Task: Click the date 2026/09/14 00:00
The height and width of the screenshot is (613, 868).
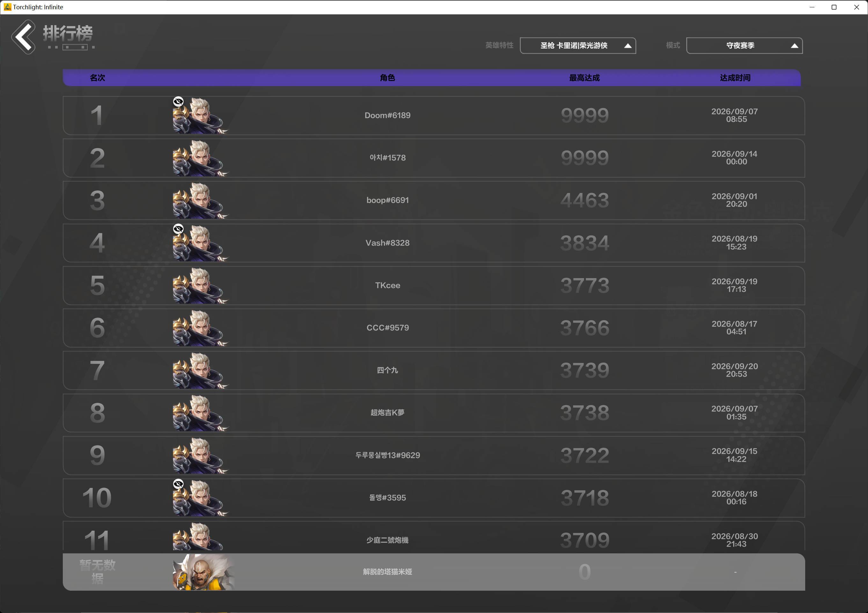Action: click(x=735, y=158)
